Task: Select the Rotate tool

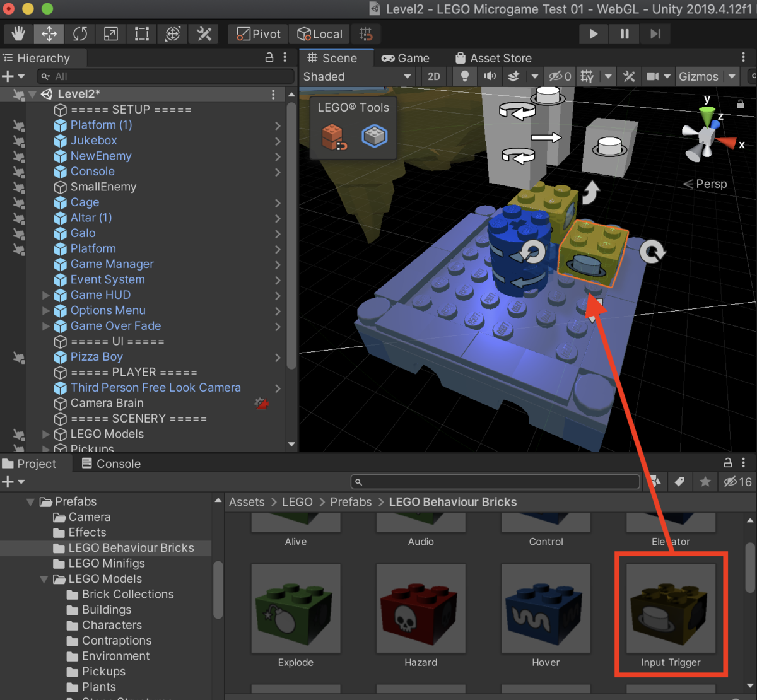Action: click(x=80, y=34)
